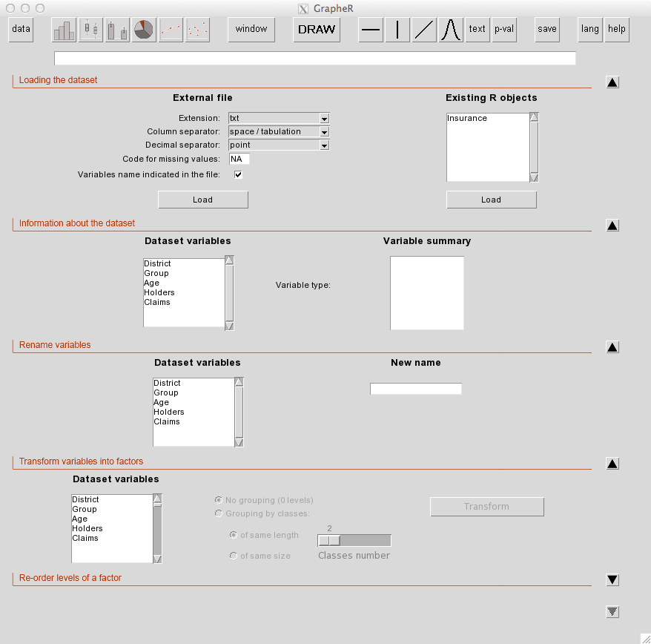651x644 pixels.
Task: Open the lang menu button
Action: 590,30
